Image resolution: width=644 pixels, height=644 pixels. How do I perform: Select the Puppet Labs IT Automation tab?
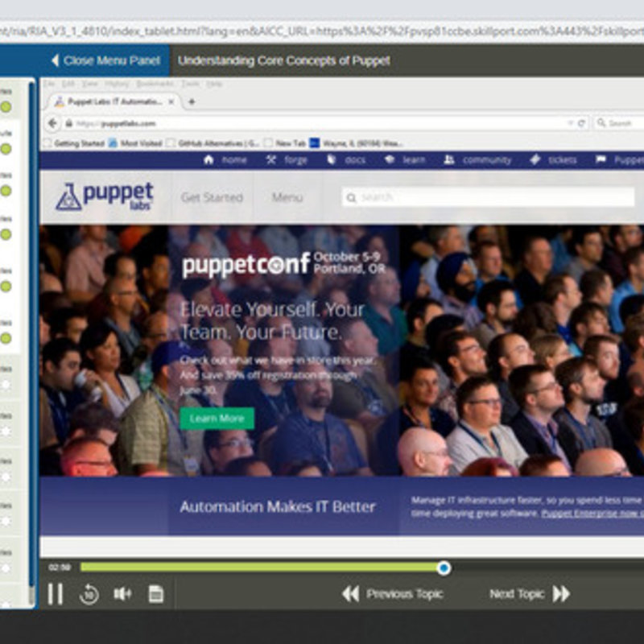(x=114, y=101)
